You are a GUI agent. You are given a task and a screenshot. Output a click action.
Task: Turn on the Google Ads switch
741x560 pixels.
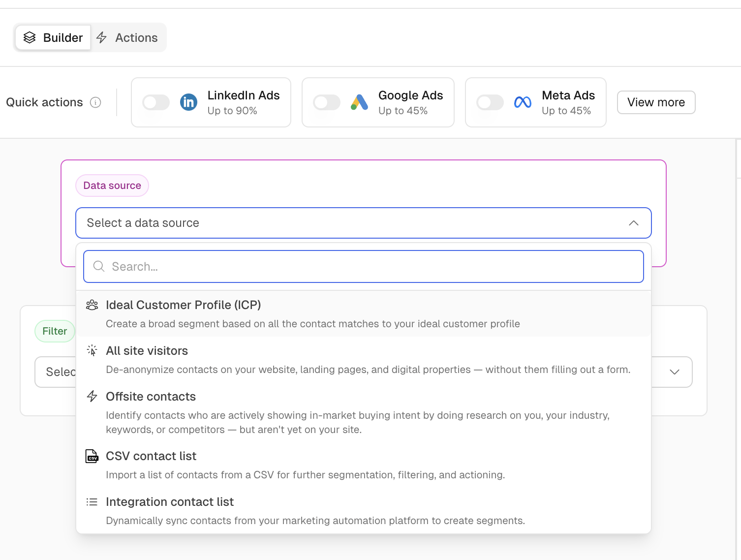pyautogui.click(x=327, y=102)
